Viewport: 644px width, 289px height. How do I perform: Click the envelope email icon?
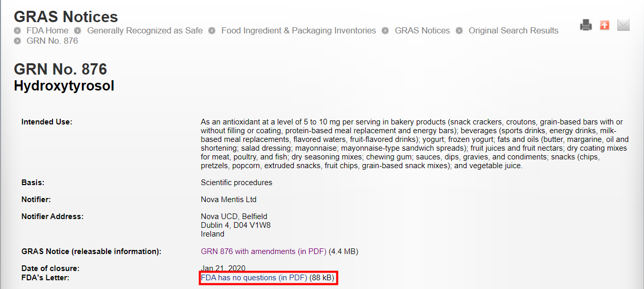click(623, 25)
